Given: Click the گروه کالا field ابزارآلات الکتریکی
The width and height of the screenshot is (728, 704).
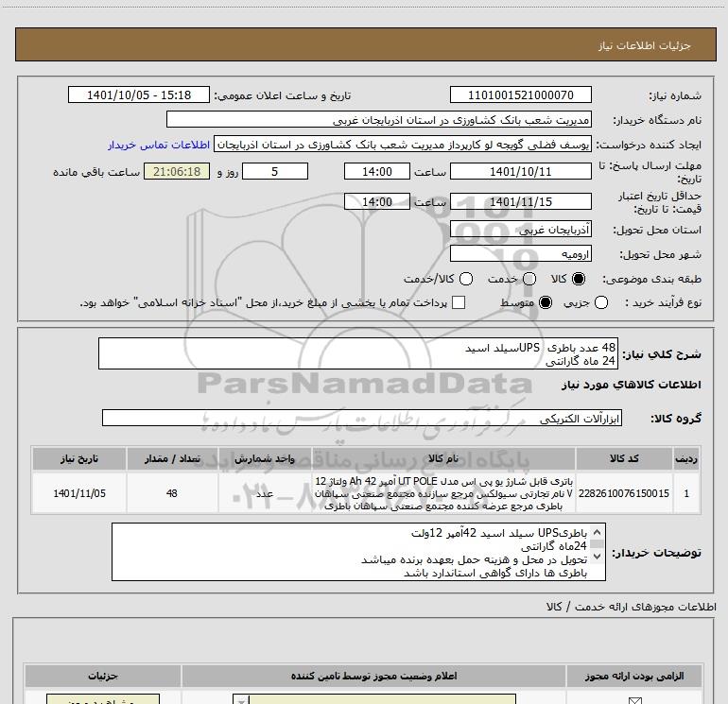Looking at the screenshot, I should coord(362,418).
